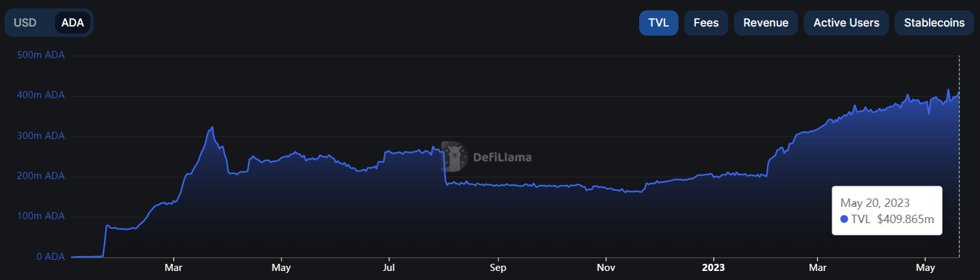Select the ADA denomination option
The image size is (980, 280).
(x=72, y=23)
